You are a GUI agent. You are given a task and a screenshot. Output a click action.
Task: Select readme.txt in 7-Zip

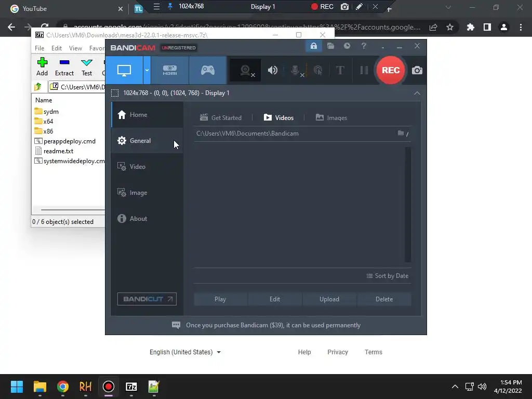(54, 151)
